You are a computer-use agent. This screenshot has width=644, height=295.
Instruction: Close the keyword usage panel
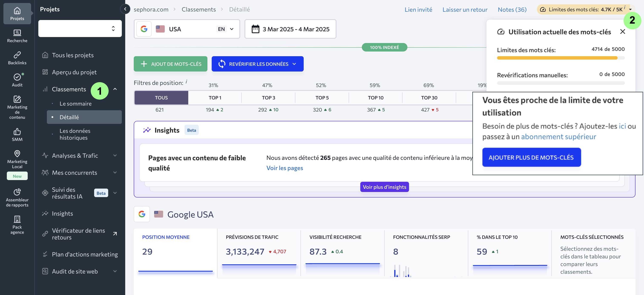[623, 32]
